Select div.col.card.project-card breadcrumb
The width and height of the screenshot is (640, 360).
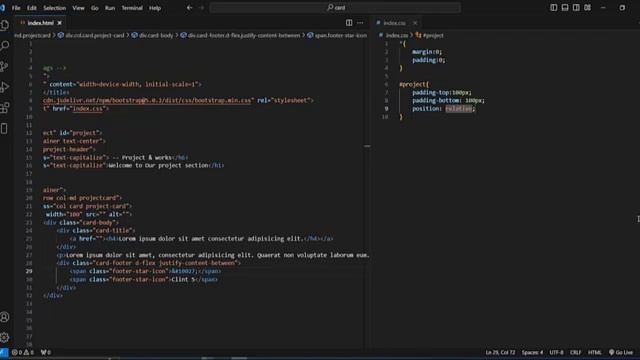click(94, 36)
